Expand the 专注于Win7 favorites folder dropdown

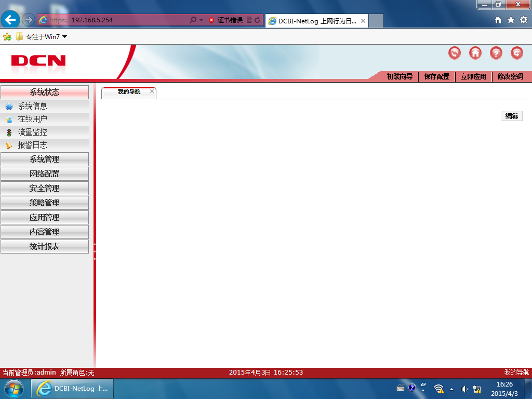[x=65, y=37]
